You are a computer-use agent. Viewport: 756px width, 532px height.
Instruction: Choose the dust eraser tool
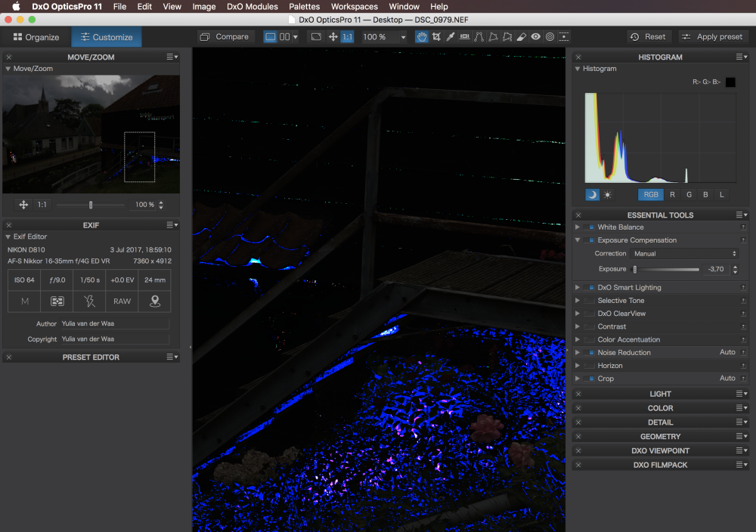(x=521, y=37)
